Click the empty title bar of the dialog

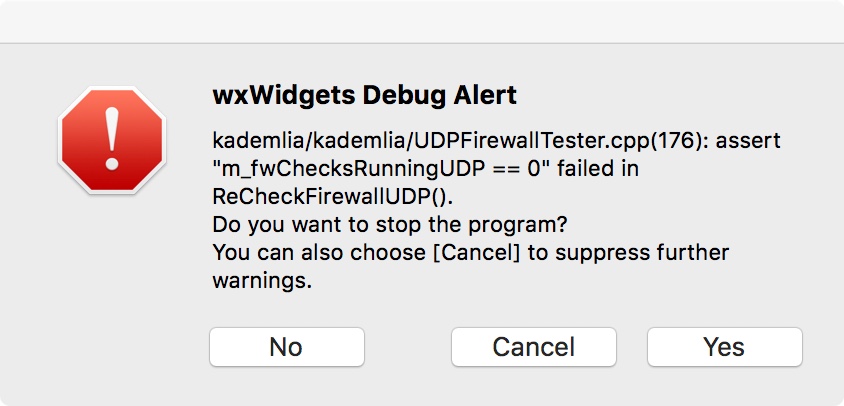[422, 21]
